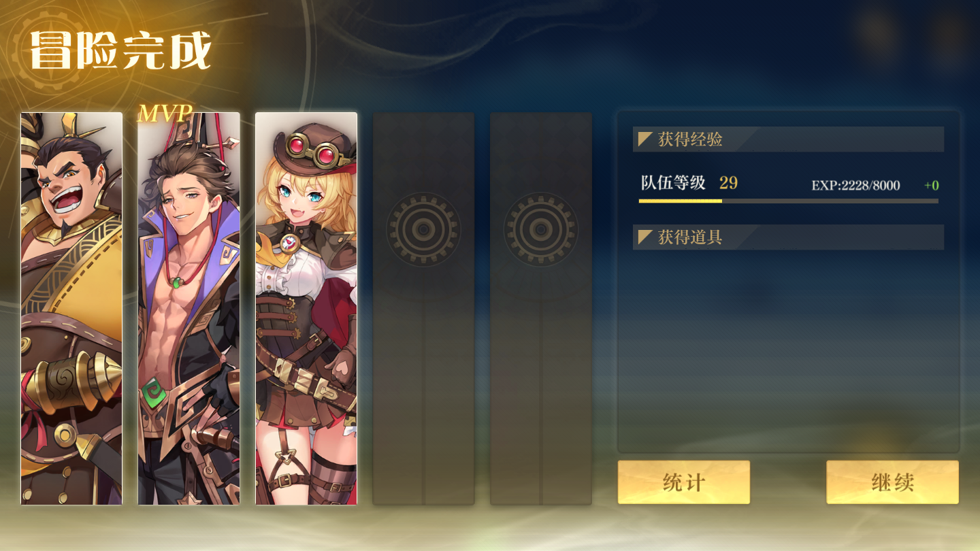Select the MVP brown-haired hero card
The width and height of the screenshot is (980, 551).
[189, 309]
